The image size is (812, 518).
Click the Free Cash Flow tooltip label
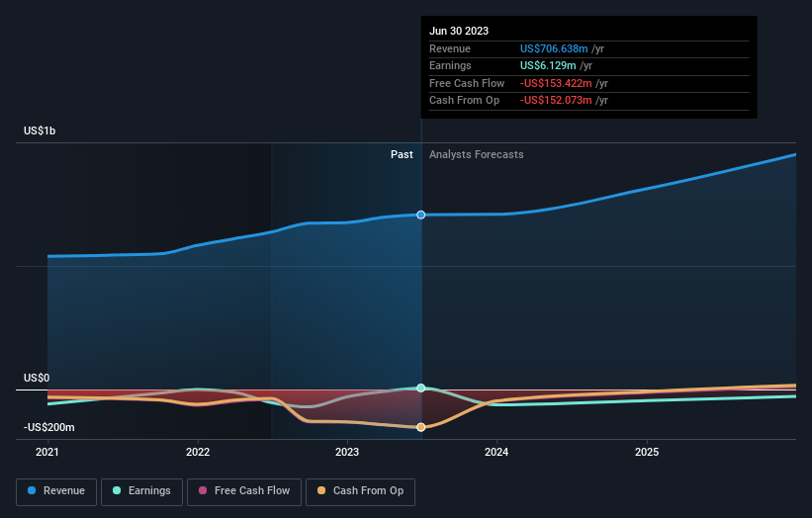(467, 83)
